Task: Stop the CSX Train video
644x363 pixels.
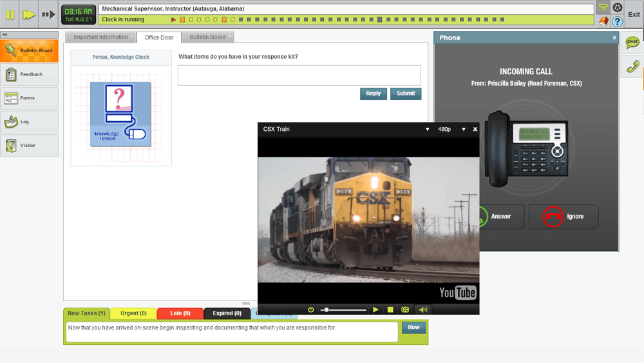Action: click(390, 309)
